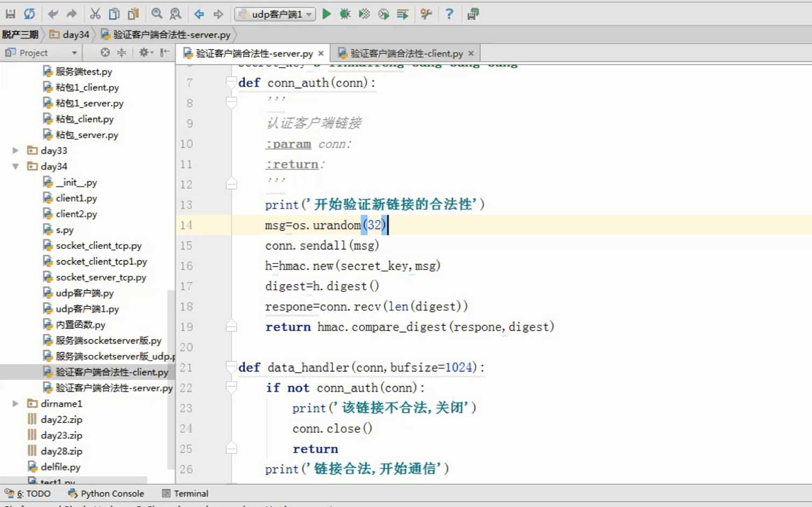Click the Project tree vertical scrollbar
The width and height of the screenshot is (812, 507).
coord(171,379)
